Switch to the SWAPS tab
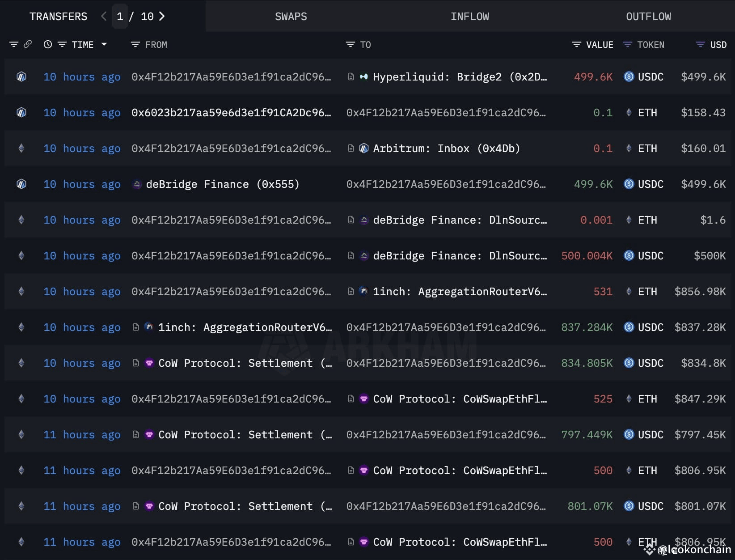Viewport: 735px width, 560px height. click(291, 17)
